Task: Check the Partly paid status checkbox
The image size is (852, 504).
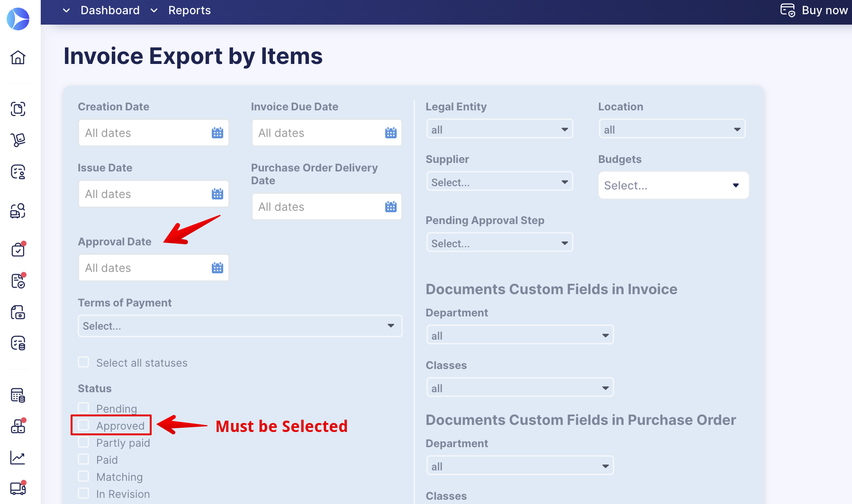Action: pyautogui.click(x=83, y=442)
